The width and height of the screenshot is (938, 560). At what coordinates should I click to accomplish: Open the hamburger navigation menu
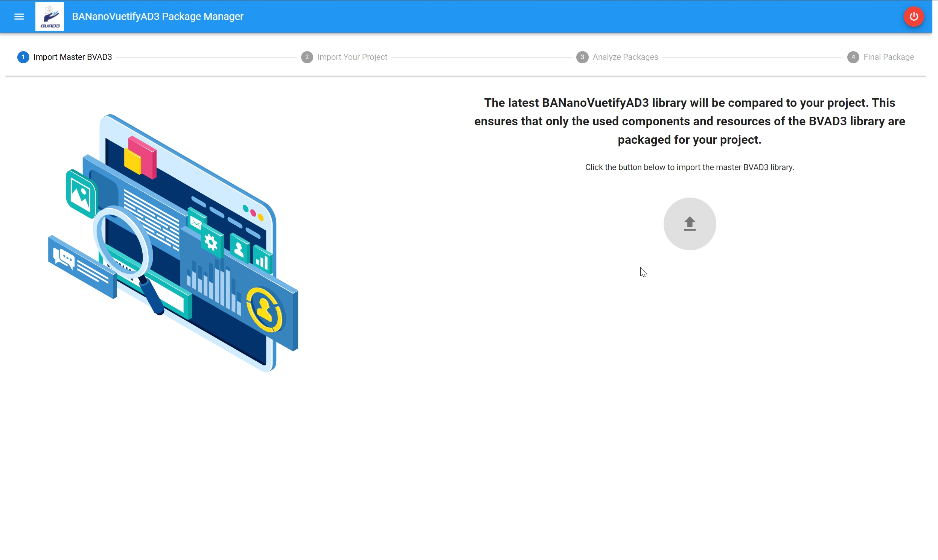(x=19, y=17)
